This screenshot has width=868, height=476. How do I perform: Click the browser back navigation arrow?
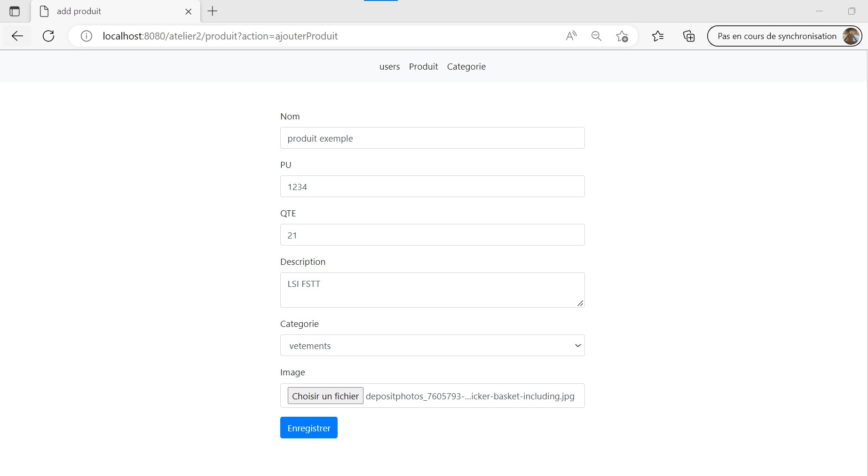pos(17,36)
